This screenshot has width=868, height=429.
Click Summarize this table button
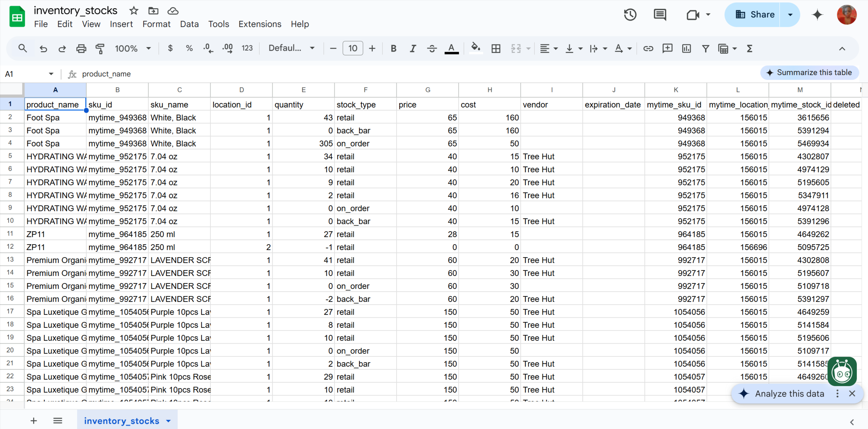coord(809,73)
